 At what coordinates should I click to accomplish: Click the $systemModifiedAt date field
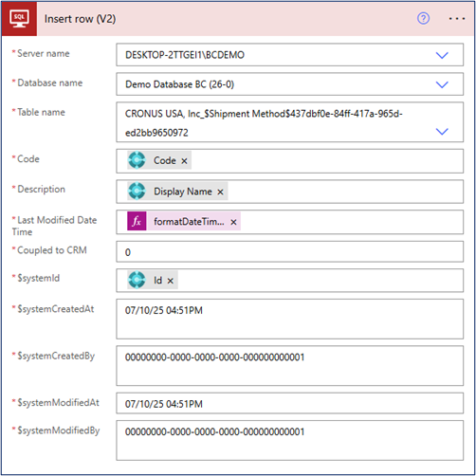tap(289, 403)
